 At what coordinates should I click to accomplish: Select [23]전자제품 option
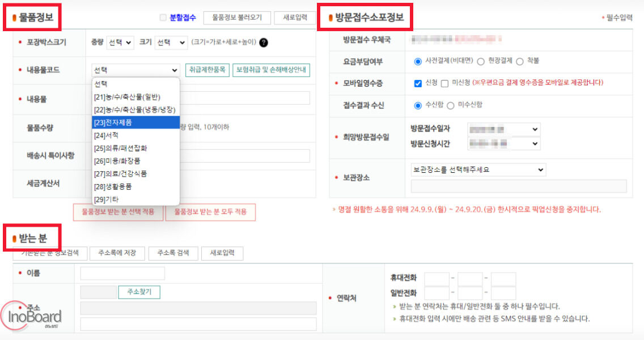[x=135, y=122]
